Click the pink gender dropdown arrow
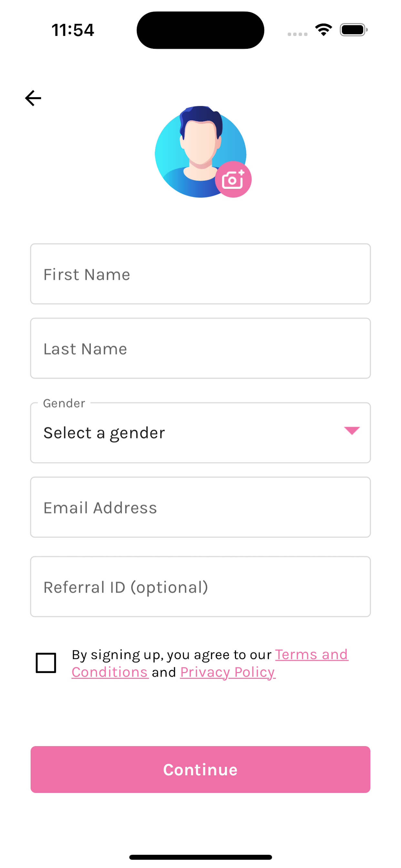Image resolution: width=401 pixels, height=868 pixels. [x=352, y=431]
